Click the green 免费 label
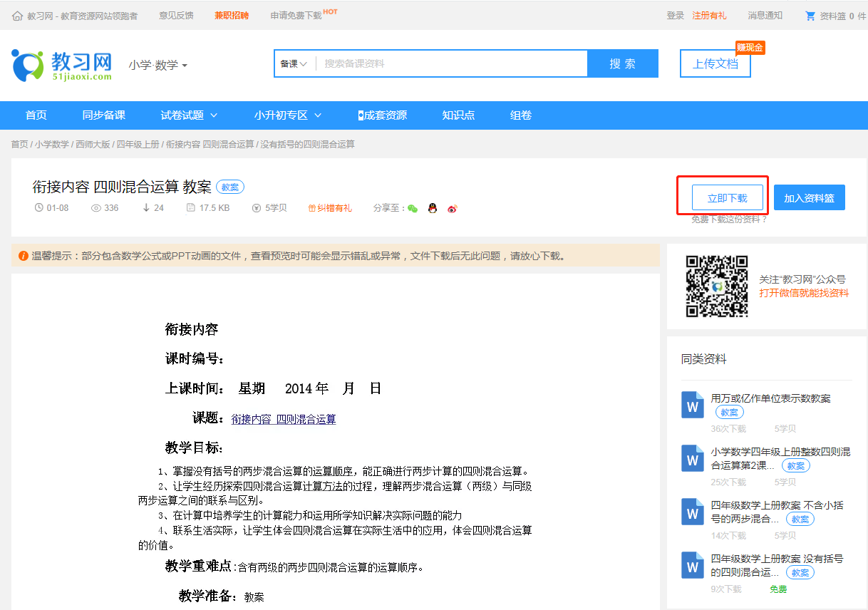 tap(778, 589)
